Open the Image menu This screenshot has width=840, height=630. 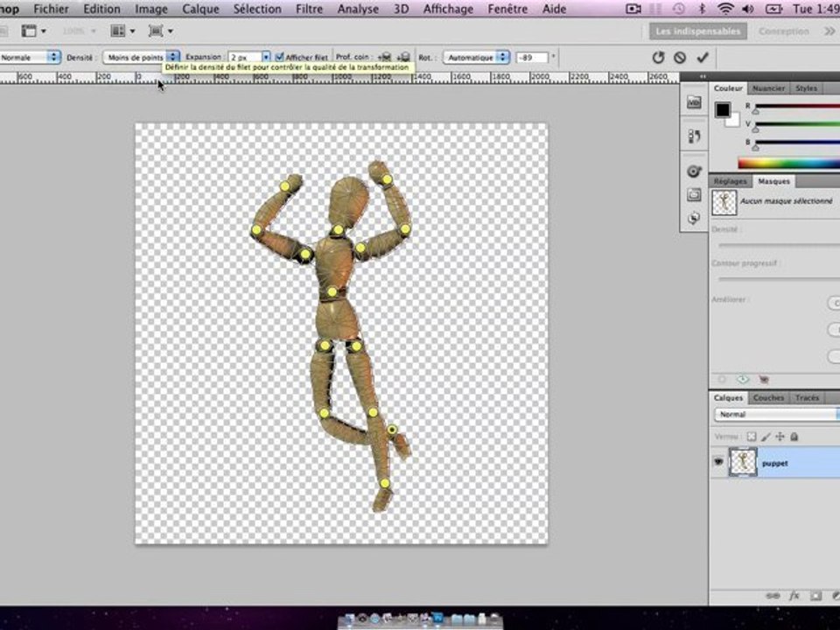(x=151, y=9)
